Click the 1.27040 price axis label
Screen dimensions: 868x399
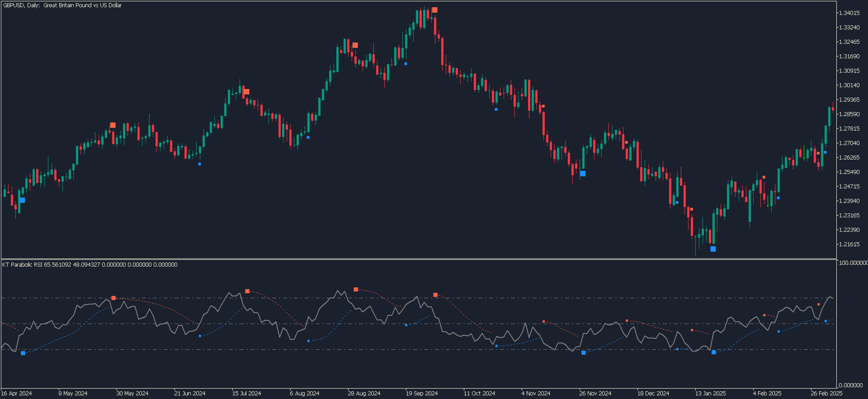[849, 143]
